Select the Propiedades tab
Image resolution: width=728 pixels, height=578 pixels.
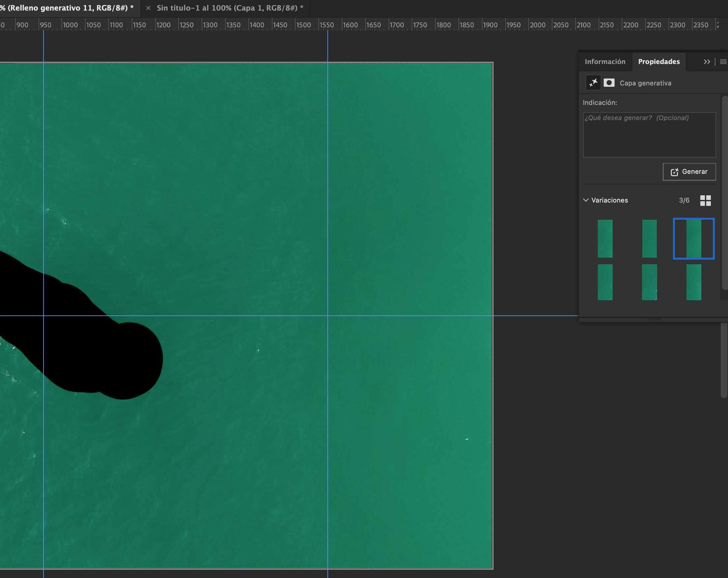(658, 62)
